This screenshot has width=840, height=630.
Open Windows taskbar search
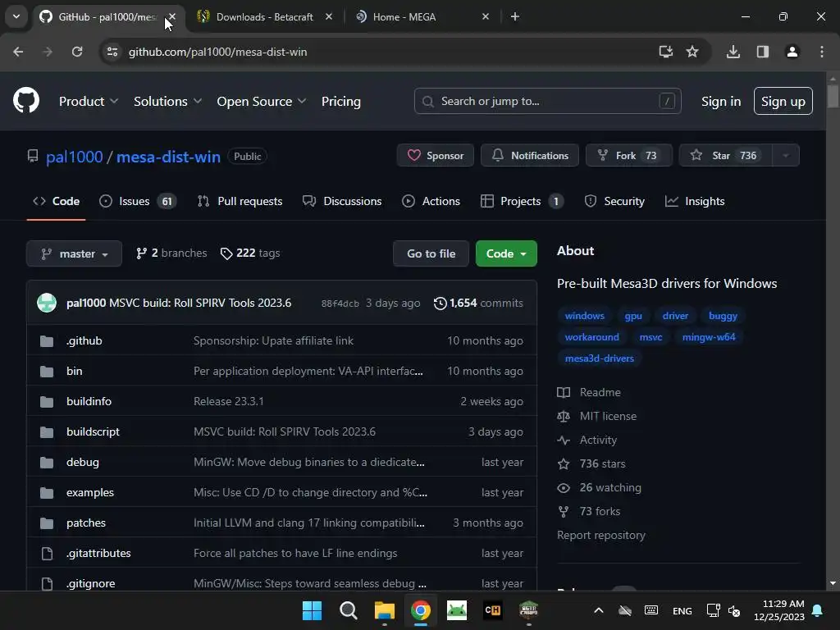(x=348, y=610)
